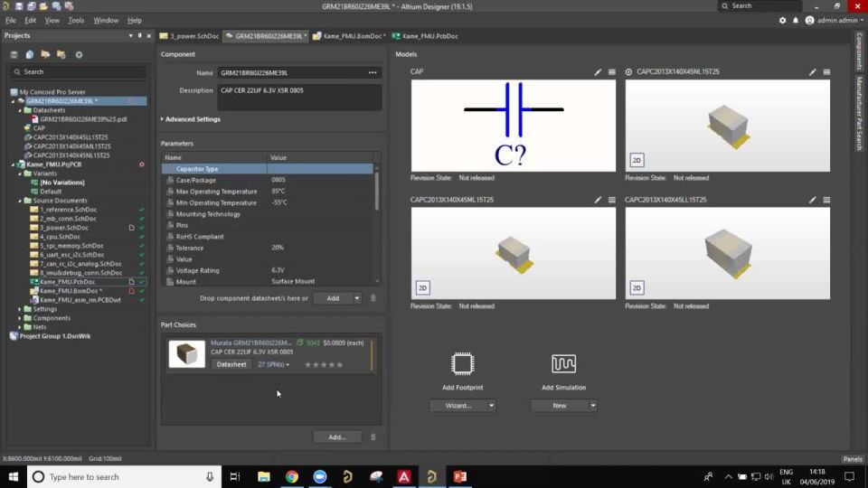The image size is (868, 488).
Task: Toggle 2D view on CAPC2013X140X45ML15T25 preview
Action: (x=422, y=287)
